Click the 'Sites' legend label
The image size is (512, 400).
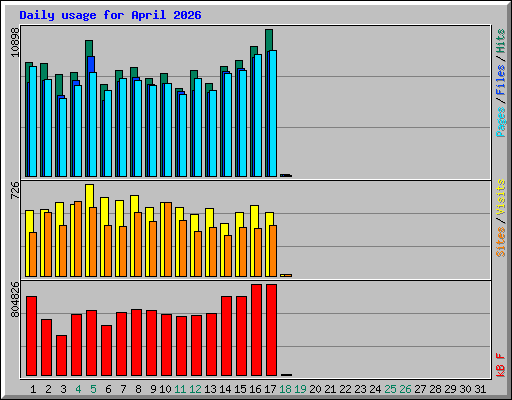tap(500, 242)
